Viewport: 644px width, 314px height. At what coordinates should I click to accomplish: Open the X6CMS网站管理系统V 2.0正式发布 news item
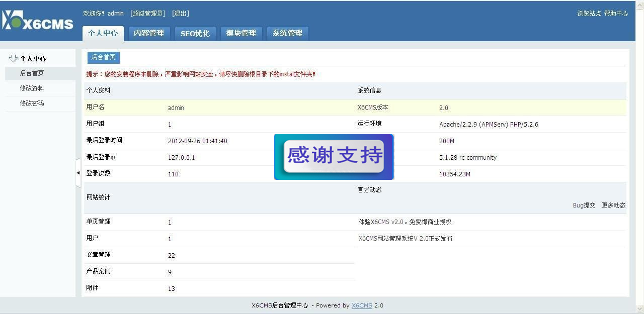pyautogui.click(x=406, y=239)
